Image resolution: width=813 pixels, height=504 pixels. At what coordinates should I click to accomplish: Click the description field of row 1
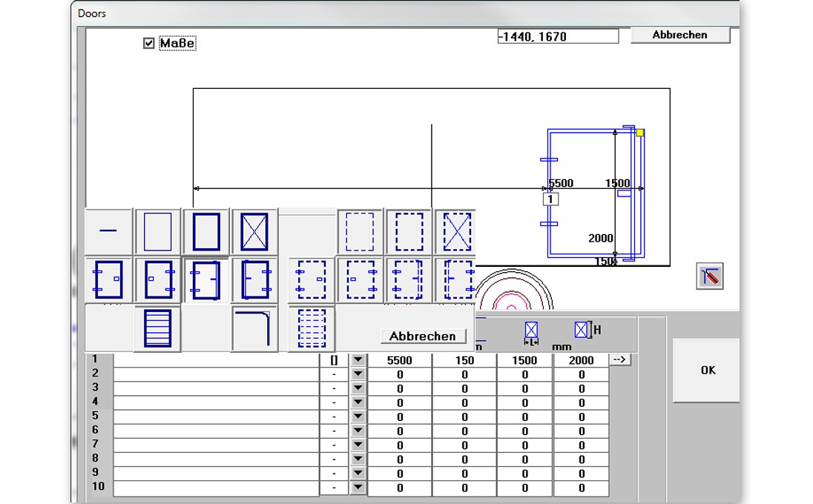pos(216,360)
